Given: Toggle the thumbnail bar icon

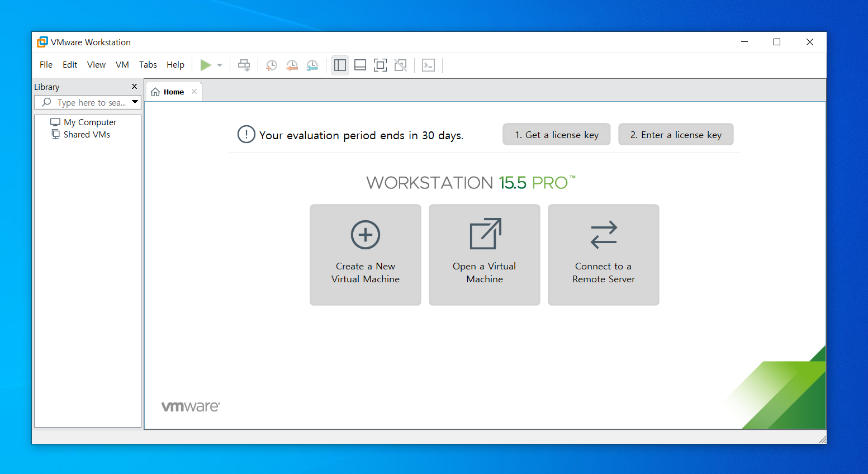Looking at the screenshot, I should pos(361,65).
